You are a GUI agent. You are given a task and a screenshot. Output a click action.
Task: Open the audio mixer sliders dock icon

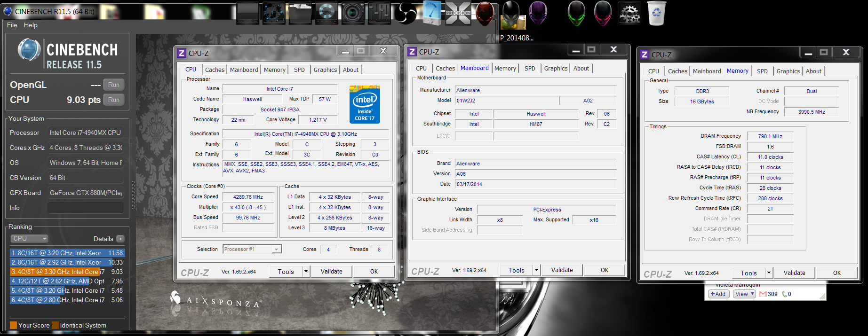pyautogui.click(x=379, y=13)
